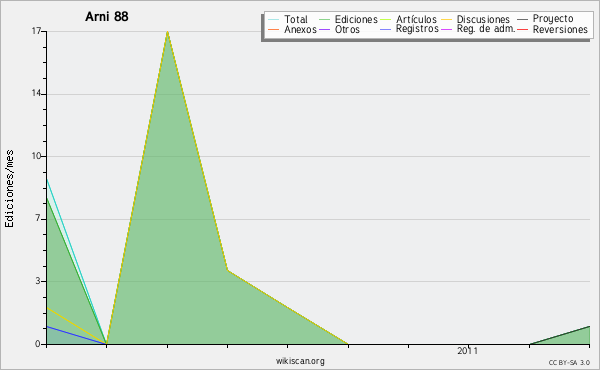Screen dimensions: 600x370
Task: Click the green Ediciones color line swatch
Action: tap(324, 19)
